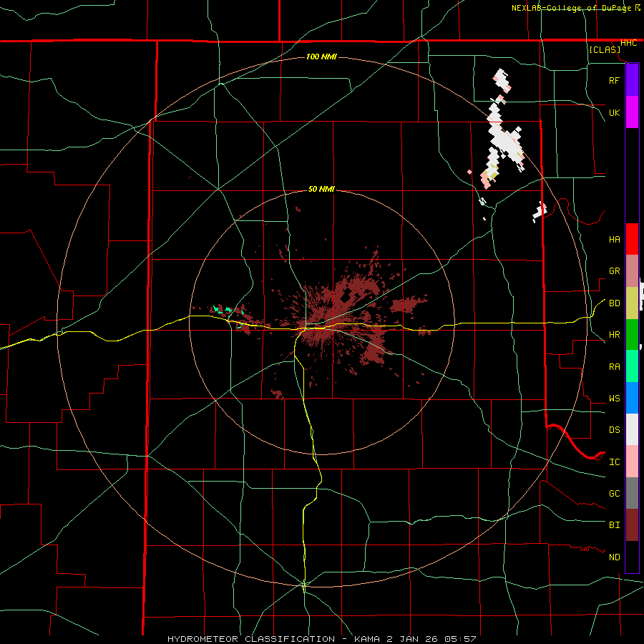Image resolution: width=644 pixels, height=644 pixels.
Task: Click the blue WS legend swatch
Action: pyautogui.click(x=632, y=398)
